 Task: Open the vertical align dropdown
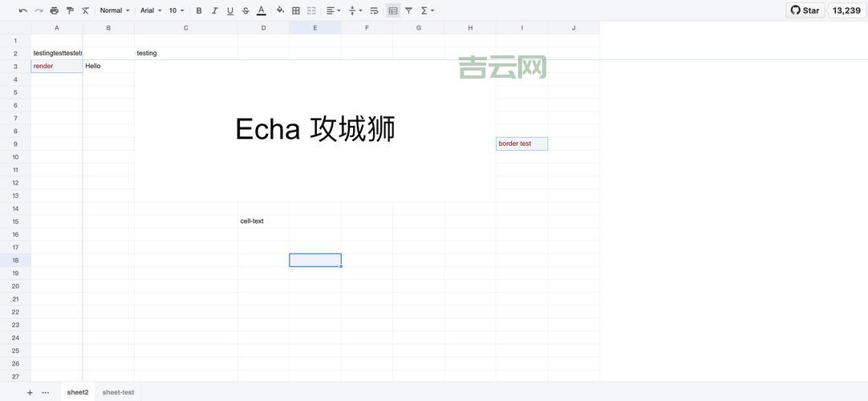[355, 10]
